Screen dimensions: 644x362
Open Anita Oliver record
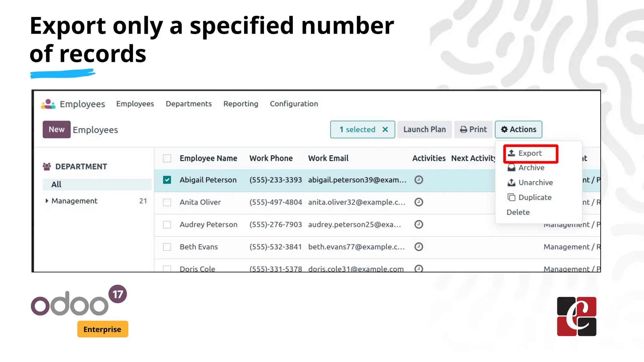200,202
